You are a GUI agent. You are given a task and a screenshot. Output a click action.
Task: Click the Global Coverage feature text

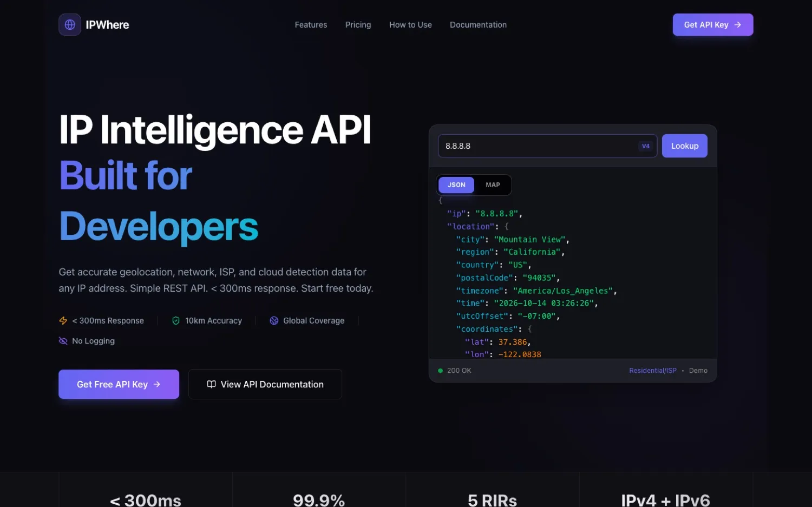(x=314, y=321)
